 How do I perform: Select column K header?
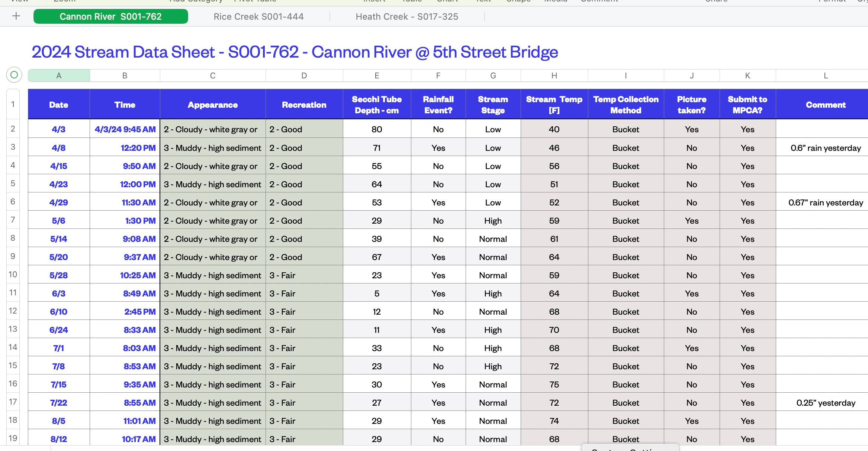pyautogui.click(x=748, y=75)
